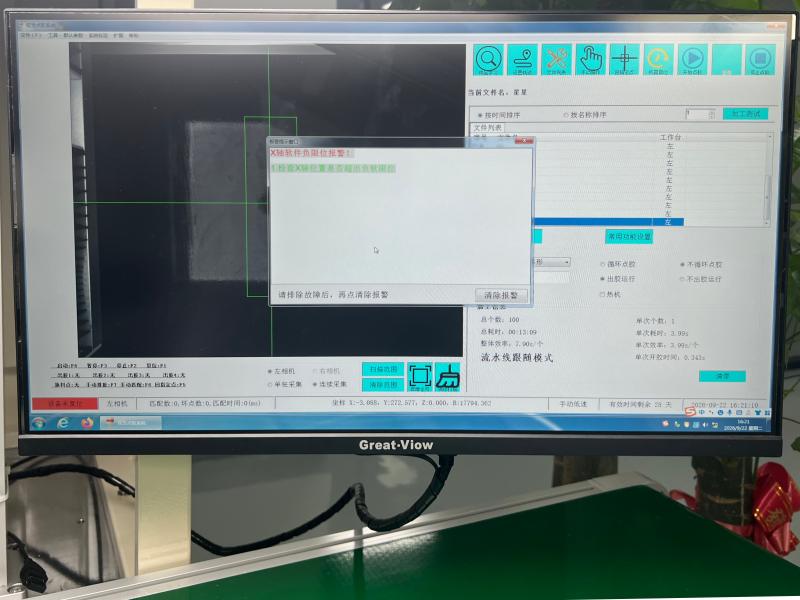This screenshot has height=600, width=800.
Task: Click the magnifier search icon in toolbar
Action: coord(488,60)
